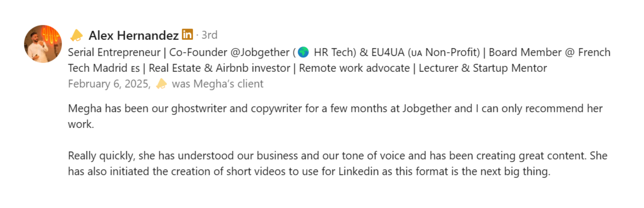Click "was Megha's client" relationship text
This screenshot has height=208, width=644.
coord(218,84)
